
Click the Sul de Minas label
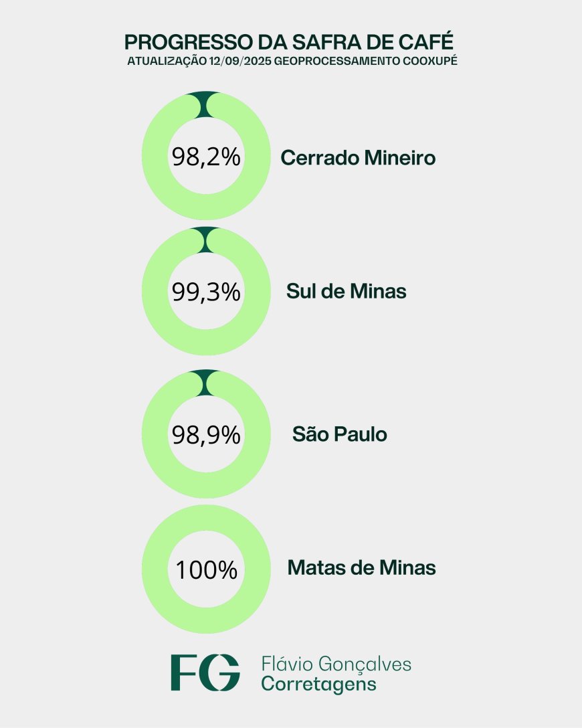pyautogui.click(x=347, y=292)
